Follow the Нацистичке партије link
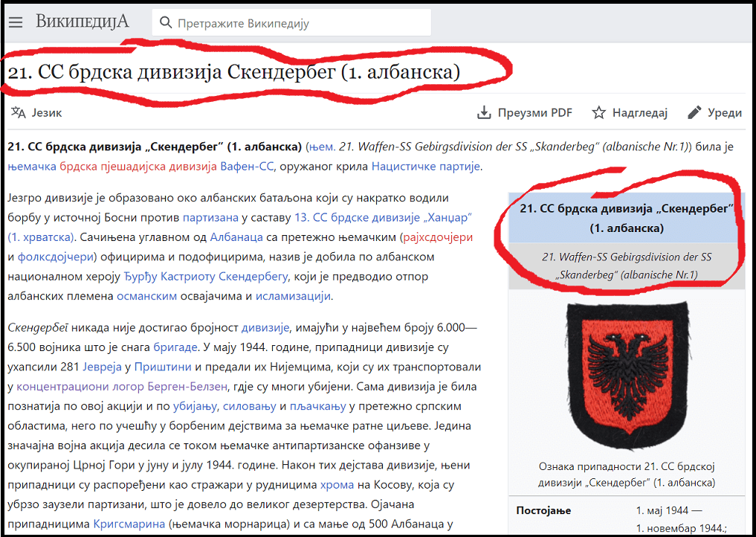The image size is (756, 537). pos(425,167)
